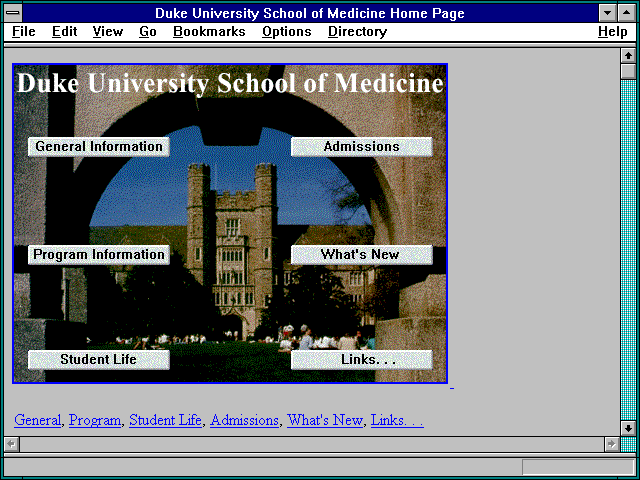The image size is (640, 480).
Task: Click the Student Life image button
Action: pyautogui.click(x=99, y=360)
